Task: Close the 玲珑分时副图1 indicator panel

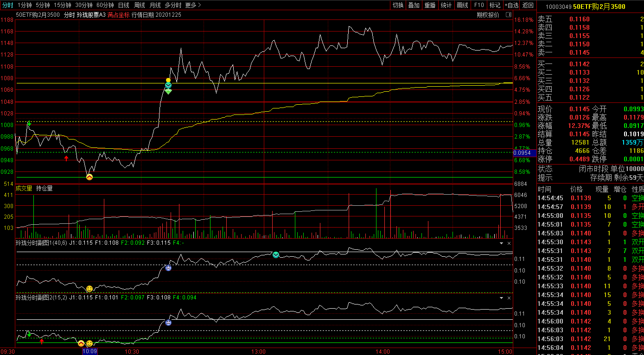Action: click(509, 243)
